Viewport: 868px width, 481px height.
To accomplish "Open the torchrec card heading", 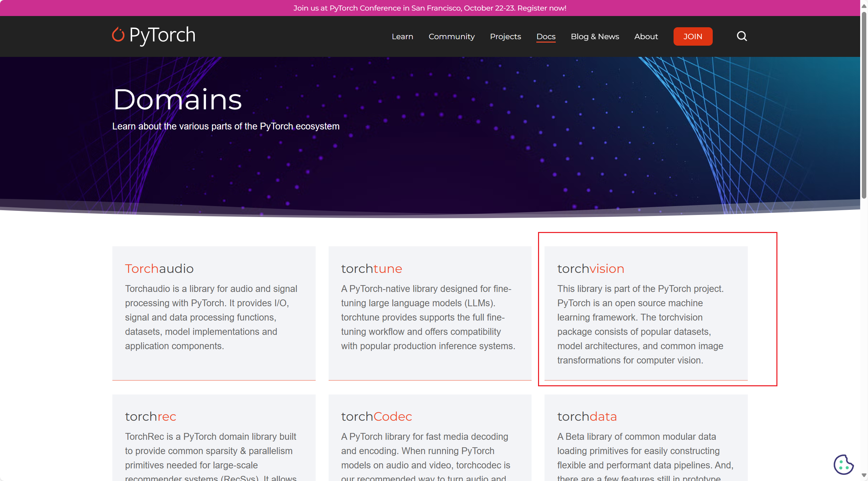I will pyautogui.click(x=150, y=417).
